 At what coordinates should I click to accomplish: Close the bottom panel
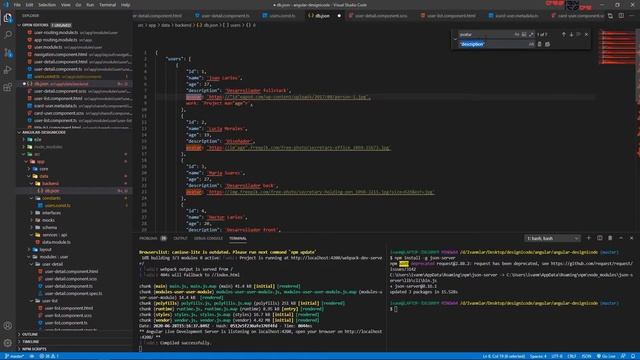tap(631, 238)
